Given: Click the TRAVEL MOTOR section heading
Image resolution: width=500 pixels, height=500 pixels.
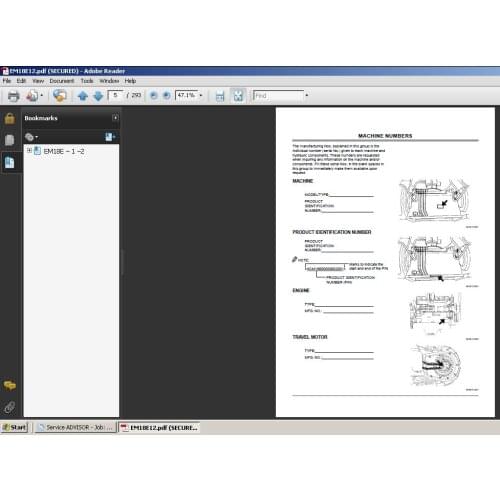Looking at the screenshot, I should coord(310,337).
